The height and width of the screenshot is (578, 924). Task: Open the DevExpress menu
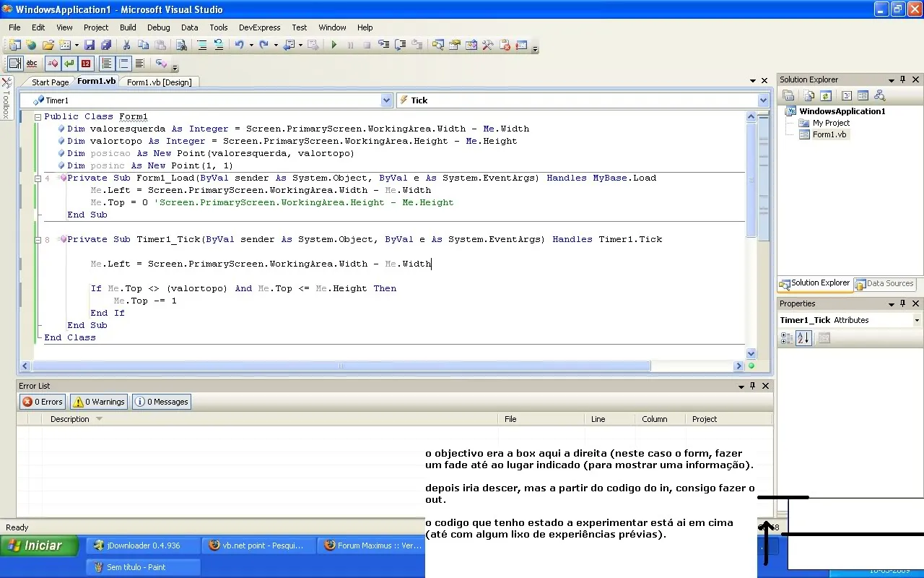(x=259, y=27)
